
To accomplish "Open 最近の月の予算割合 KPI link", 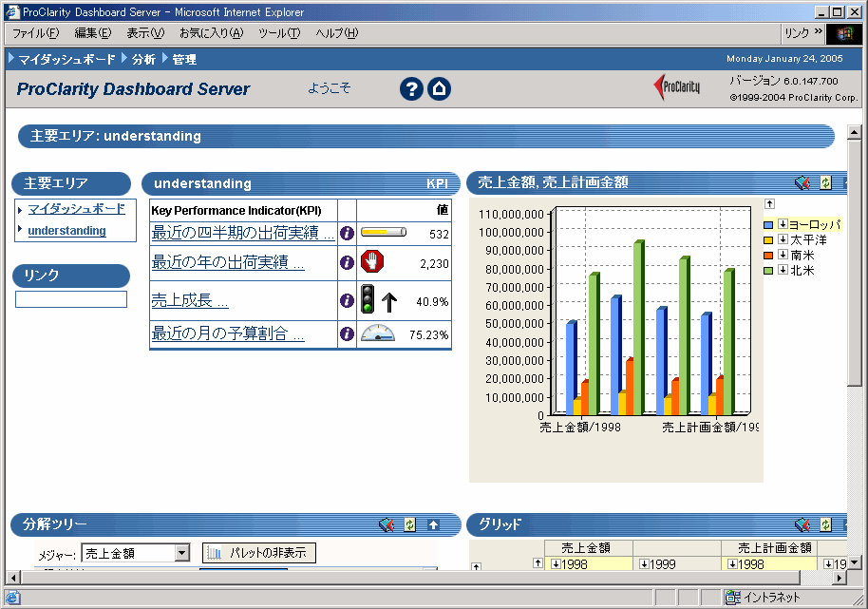I will pyautogui.click(x=228, y=333).
